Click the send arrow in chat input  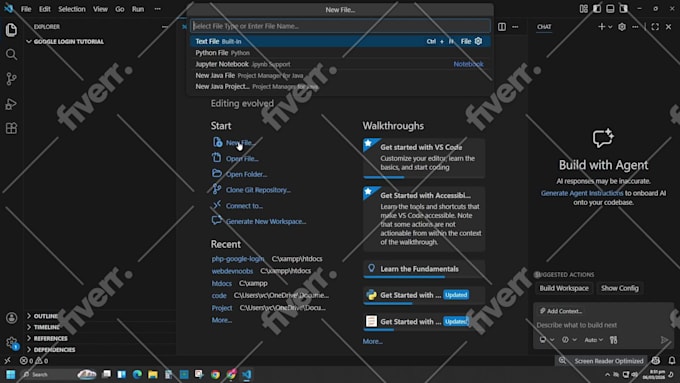[664, 340]
